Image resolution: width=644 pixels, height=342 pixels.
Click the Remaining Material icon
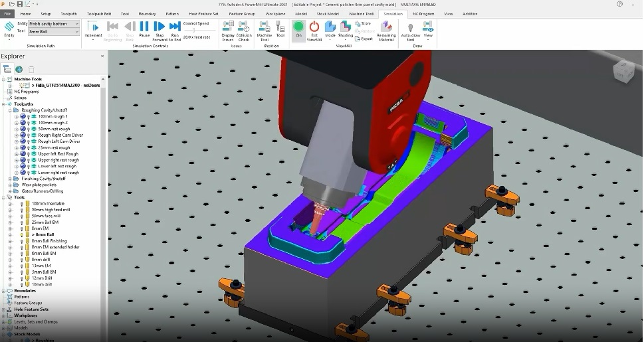(x=386, y=31)
